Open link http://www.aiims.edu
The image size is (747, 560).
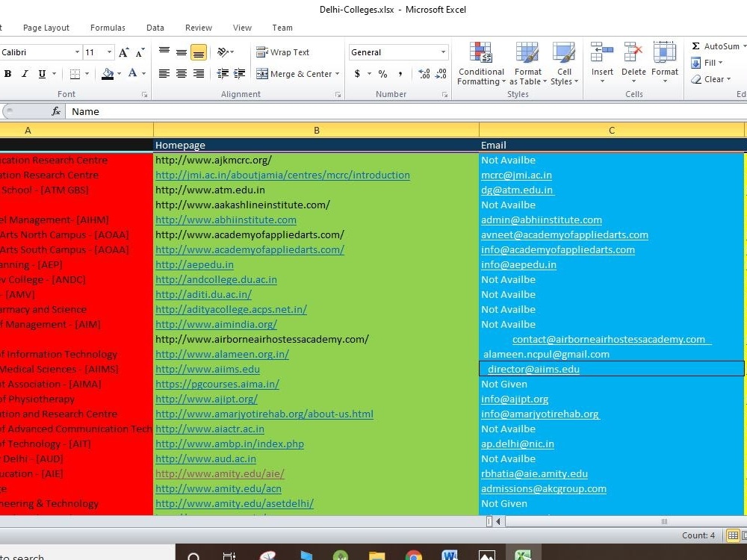[x=208, y=369]
